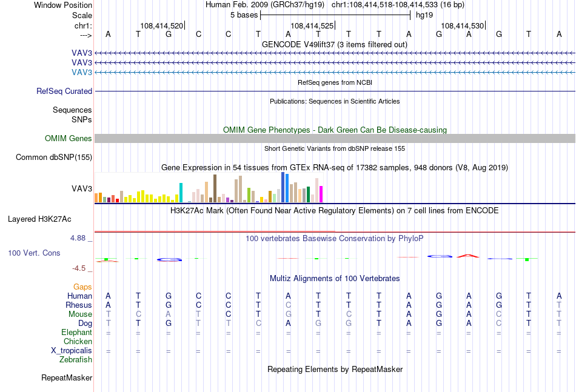Click the Rhesus species label
Screen dimensions: 576x392
(x=79, y=305)
